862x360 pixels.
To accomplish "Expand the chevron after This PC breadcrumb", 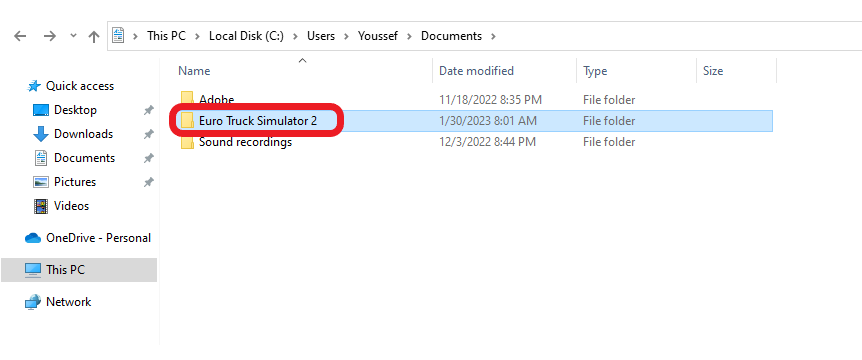I will point(197,36).
